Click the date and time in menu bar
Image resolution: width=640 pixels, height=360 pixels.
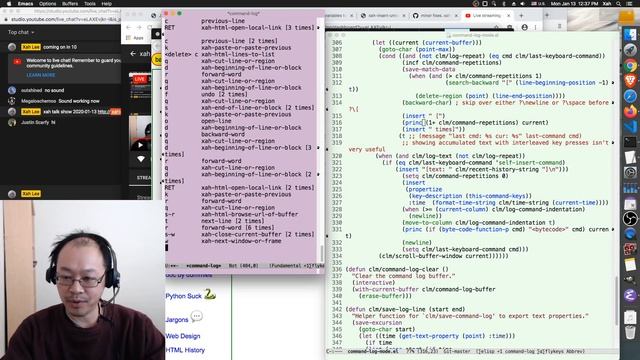click(574, 4)
